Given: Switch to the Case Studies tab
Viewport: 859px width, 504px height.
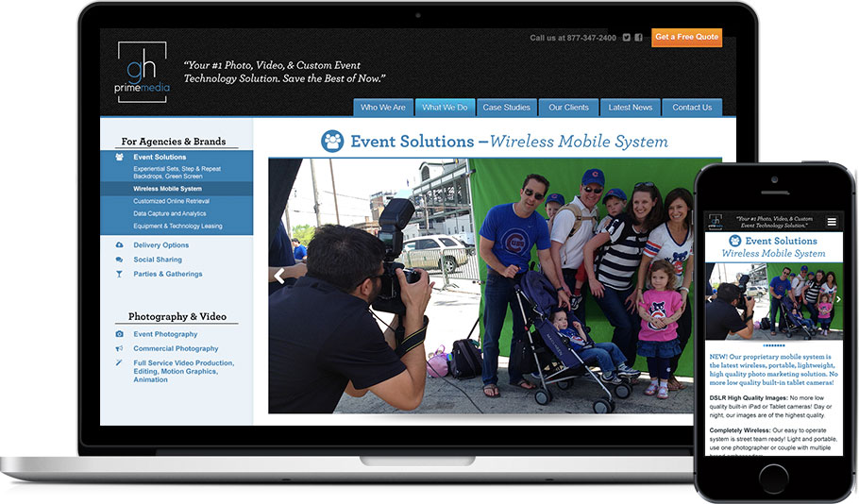Looking at the screenshot, I should (x=506, y=108).
